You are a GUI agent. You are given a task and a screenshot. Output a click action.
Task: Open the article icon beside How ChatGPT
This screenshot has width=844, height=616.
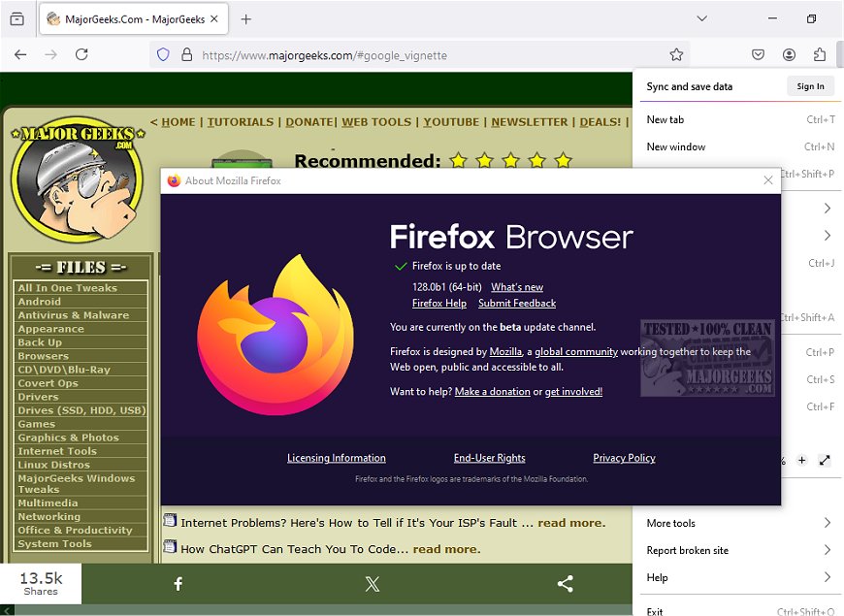point(170,546)
